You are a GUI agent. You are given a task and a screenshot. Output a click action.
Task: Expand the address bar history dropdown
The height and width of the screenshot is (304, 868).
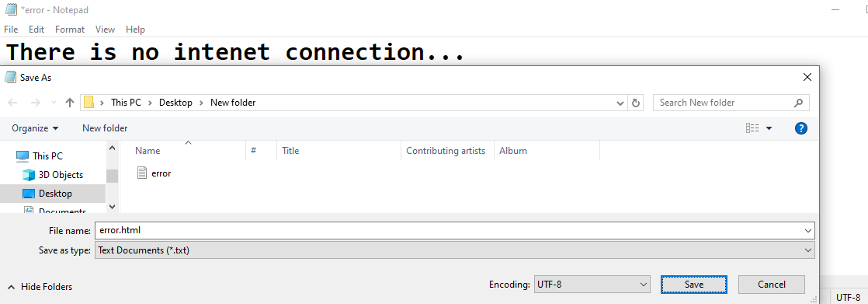coord(621,103)
